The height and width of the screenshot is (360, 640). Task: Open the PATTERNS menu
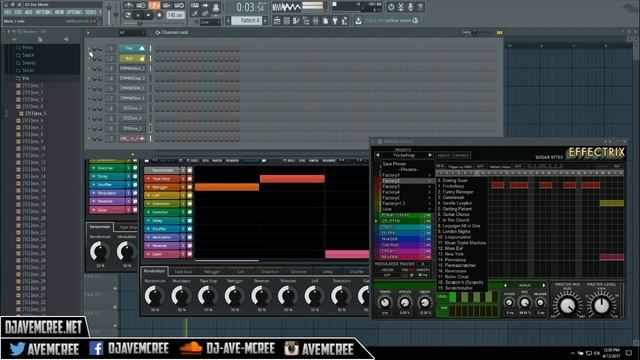44,13
